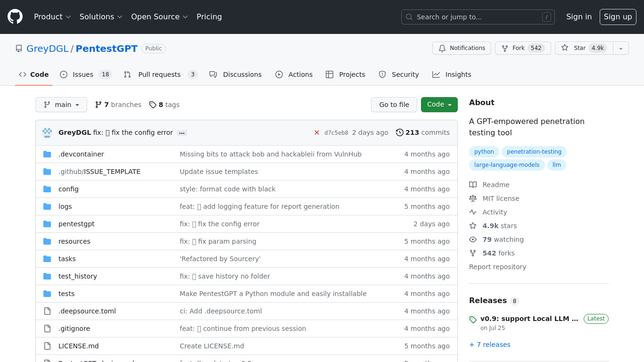The image size is (644, 362).
Task: Open the Activity link
Action: pyautogui.click(x=488, y=212)
